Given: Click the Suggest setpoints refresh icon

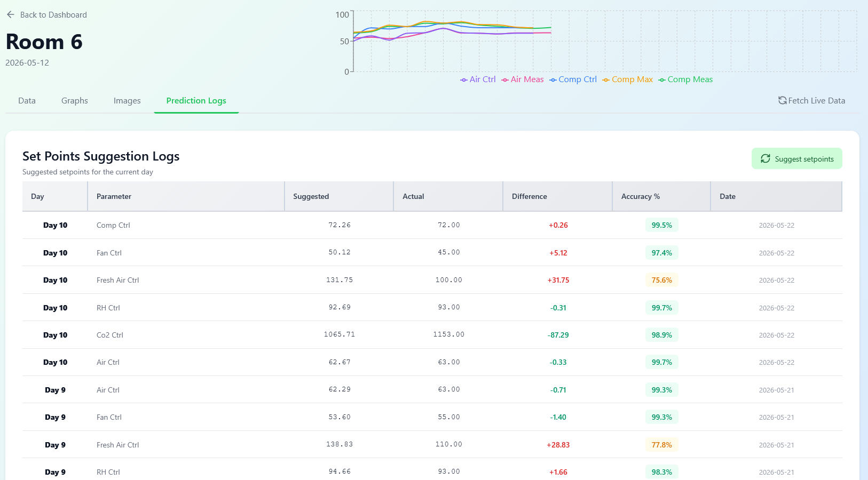Looking at the screenshot, I should tap(766, 158).
